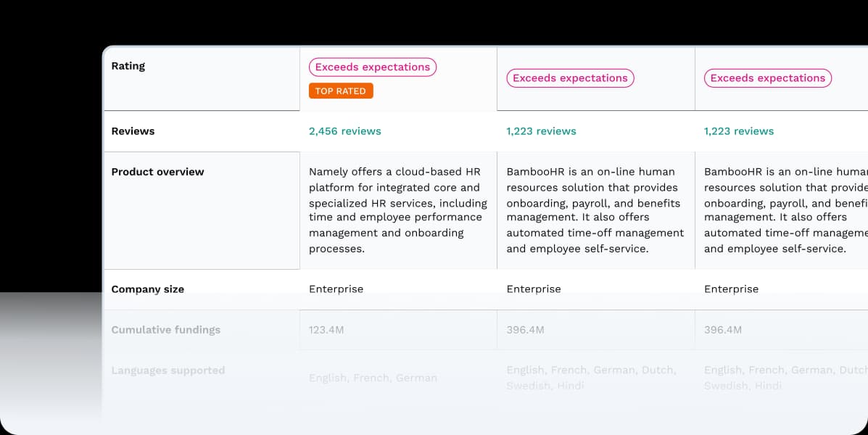Select the Cumulative fundings row label
This screenshot has width=868, height=435.
pyautogui.click(x=166, y=330)
